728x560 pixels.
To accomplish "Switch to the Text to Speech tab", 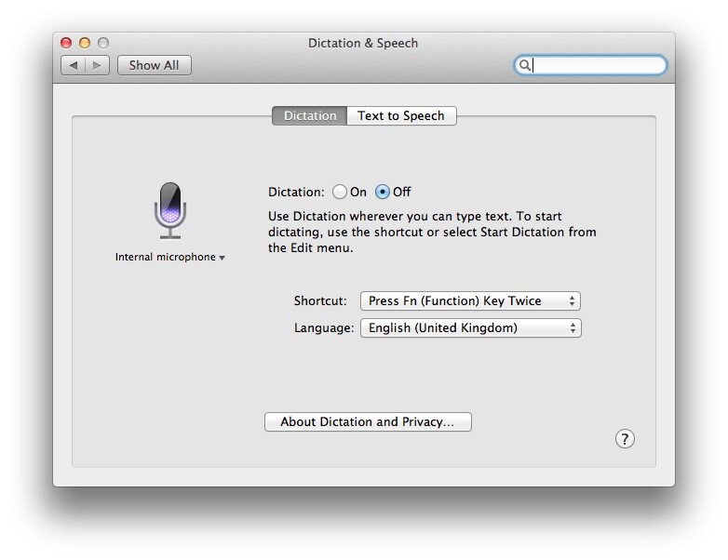I will (401, 115).
